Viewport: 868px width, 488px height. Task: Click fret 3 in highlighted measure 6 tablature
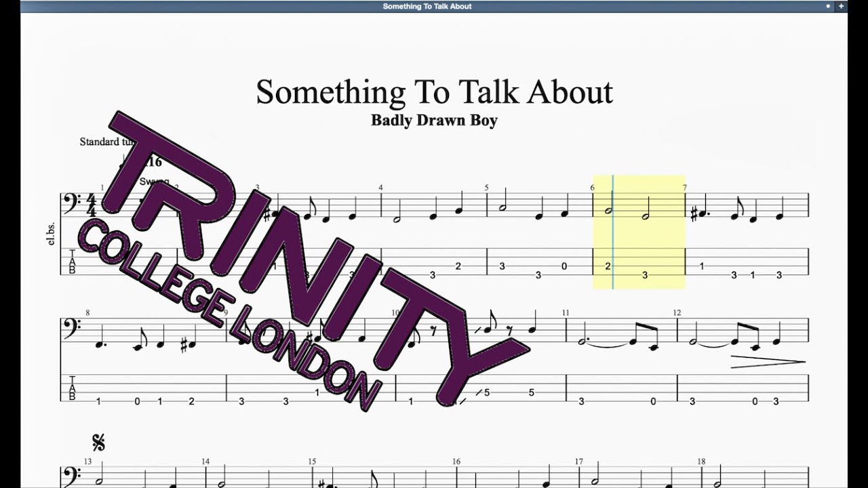tap(645, 275)
